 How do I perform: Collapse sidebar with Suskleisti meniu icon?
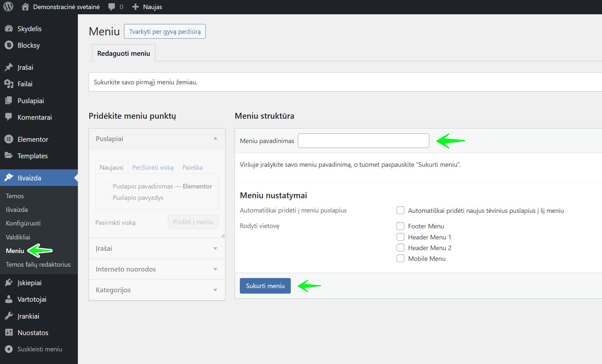click(9, 349)
